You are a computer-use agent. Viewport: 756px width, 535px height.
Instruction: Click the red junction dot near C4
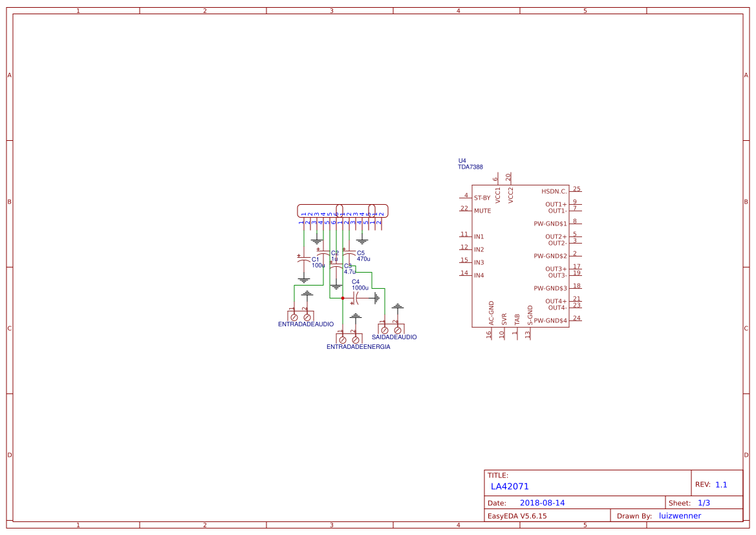click(x=343, y=298)
